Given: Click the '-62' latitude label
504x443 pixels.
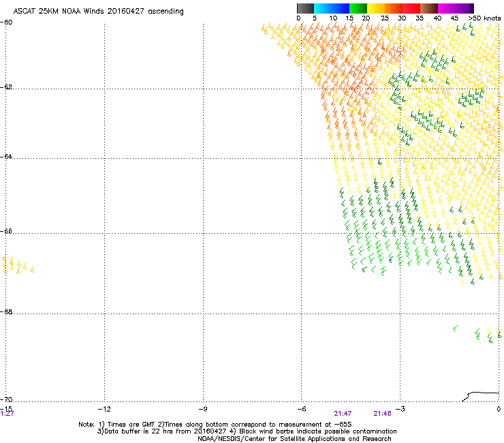Looking at the screenshot, I should point(6,87).
